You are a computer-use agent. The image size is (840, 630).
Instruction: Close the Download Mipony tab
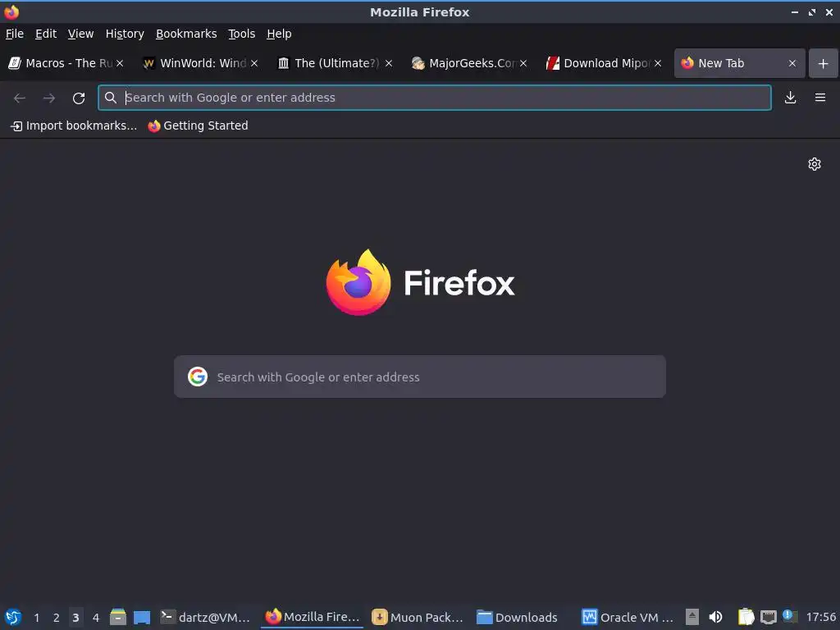click(658, 63)
